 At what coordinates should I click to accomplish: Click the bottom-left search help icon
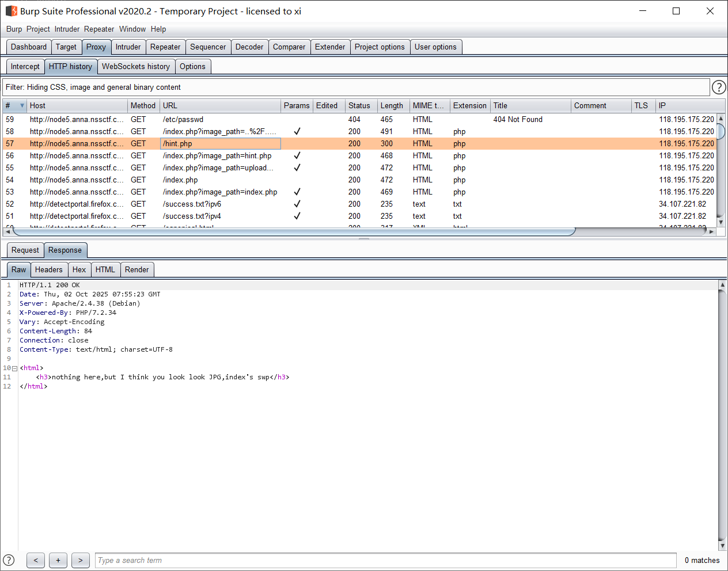(x=9, y=560)
